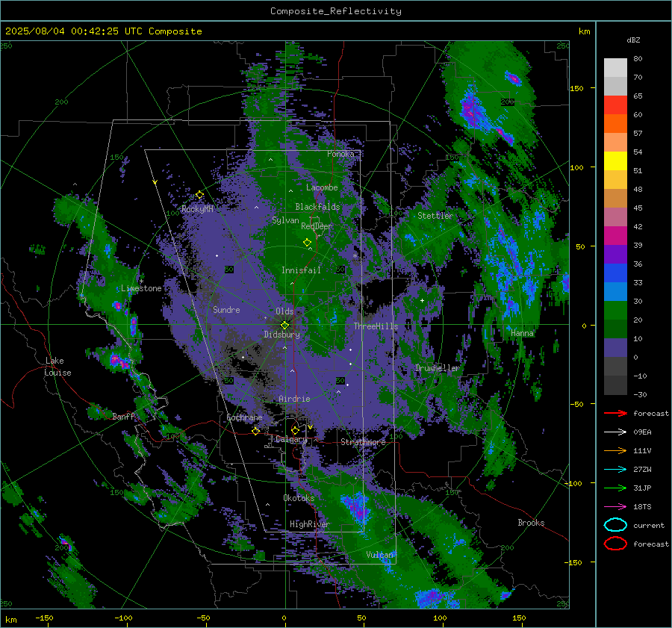
Task: Click the 'Stettler' map label
Action: pyautogui.click(x=435, y=216)
